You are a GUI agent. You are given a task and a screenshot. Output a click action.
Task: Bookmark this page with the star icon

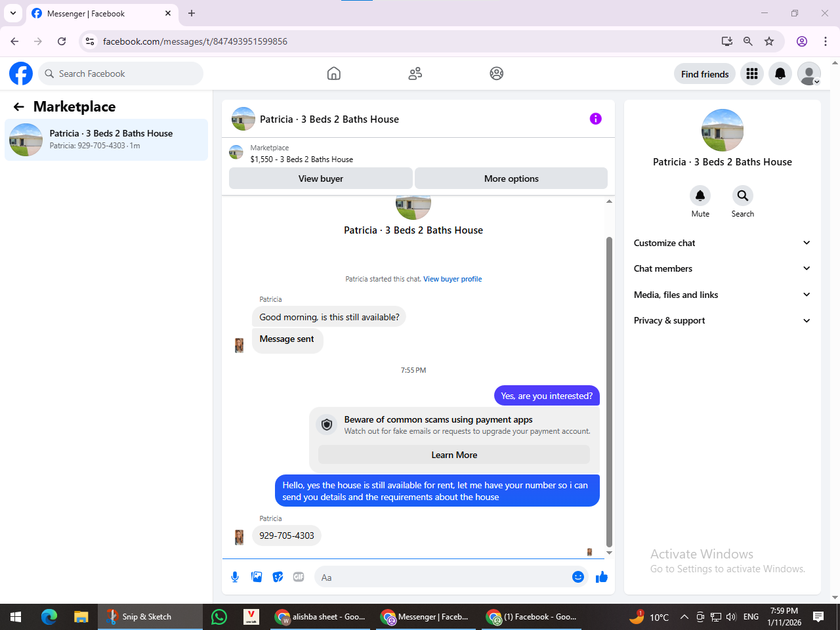(x=769, y=41)
